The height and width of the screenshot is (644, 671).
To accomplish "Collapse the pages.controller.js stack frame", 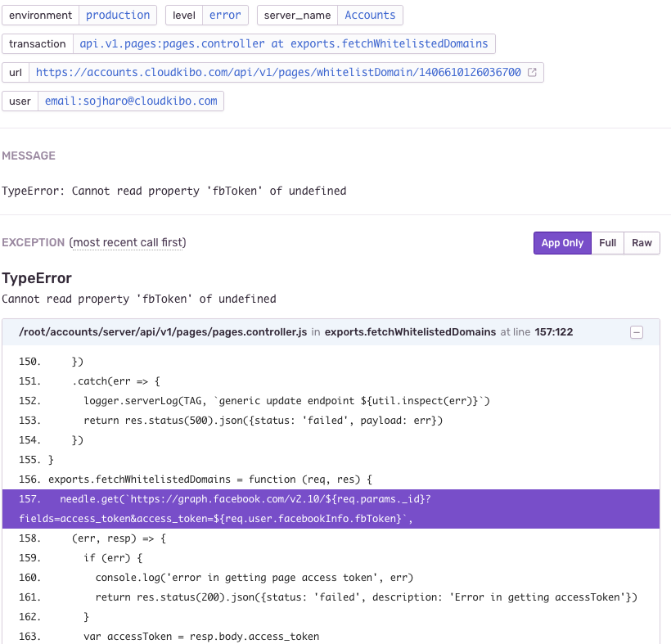I will [x=637, y=332].
